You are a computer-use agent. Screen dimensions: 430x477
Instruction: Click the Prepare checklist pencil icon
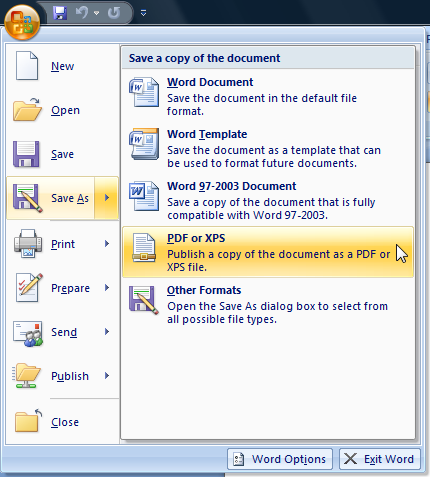(29, 287)
